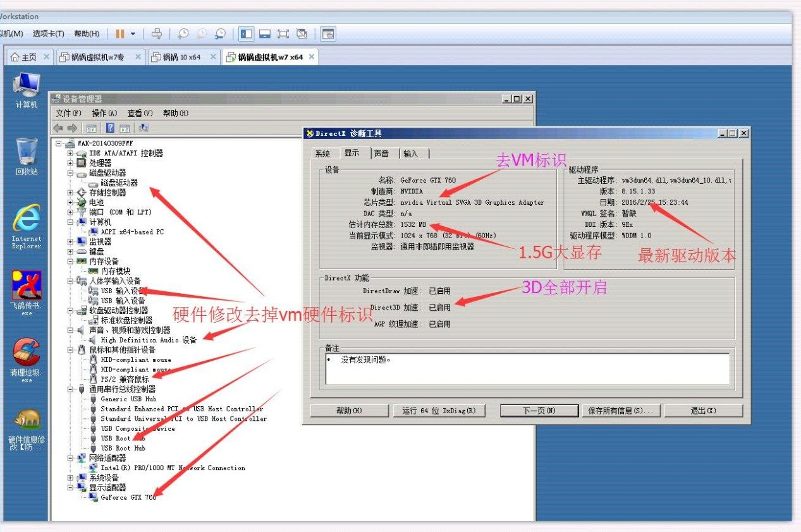Click the take snapshot clock icon

pos(183,33)
